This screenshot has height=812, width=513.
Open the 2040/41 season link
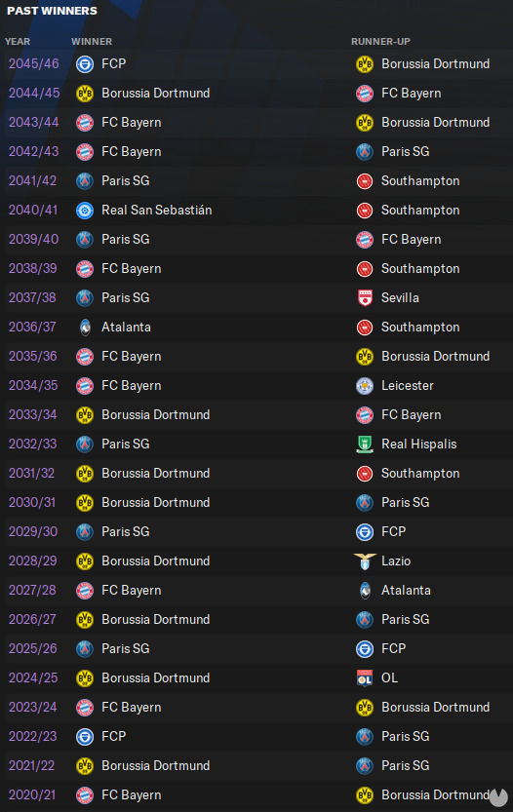point(32,210)
